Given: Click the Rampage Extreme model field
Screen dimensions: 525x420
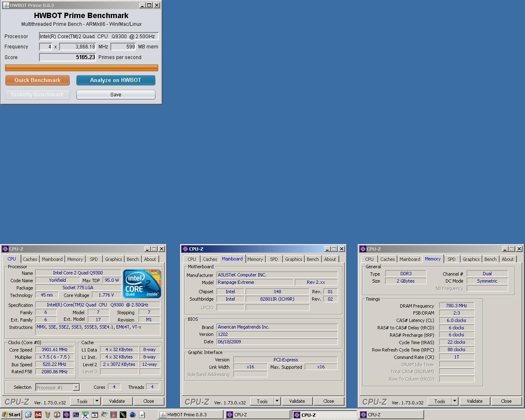Looking at the screenshot, I should coord(255,282).
